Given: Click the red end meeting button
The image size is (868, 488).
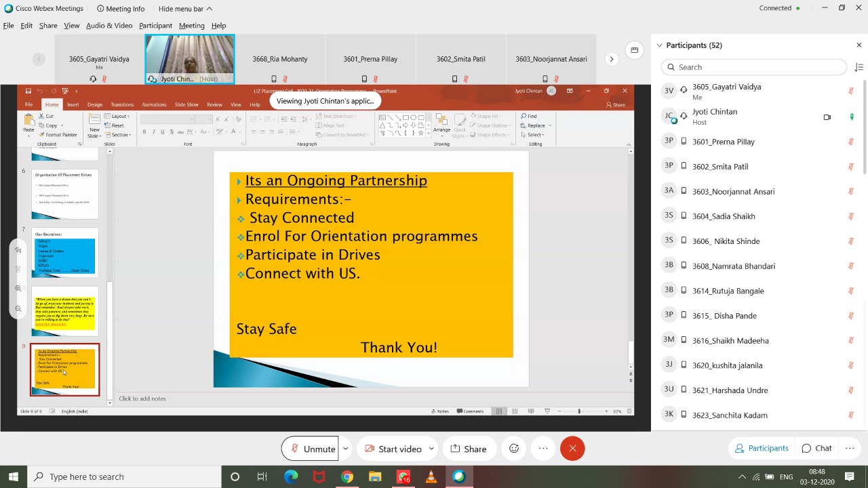Looking at the screenshot, I should (x=572, y=449).
